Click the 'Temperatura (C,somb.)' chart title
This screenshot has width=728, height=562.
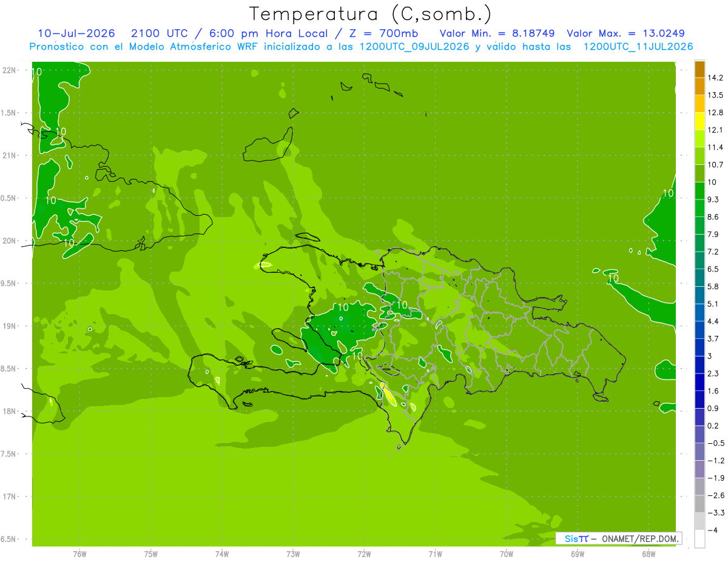(371, 14)
